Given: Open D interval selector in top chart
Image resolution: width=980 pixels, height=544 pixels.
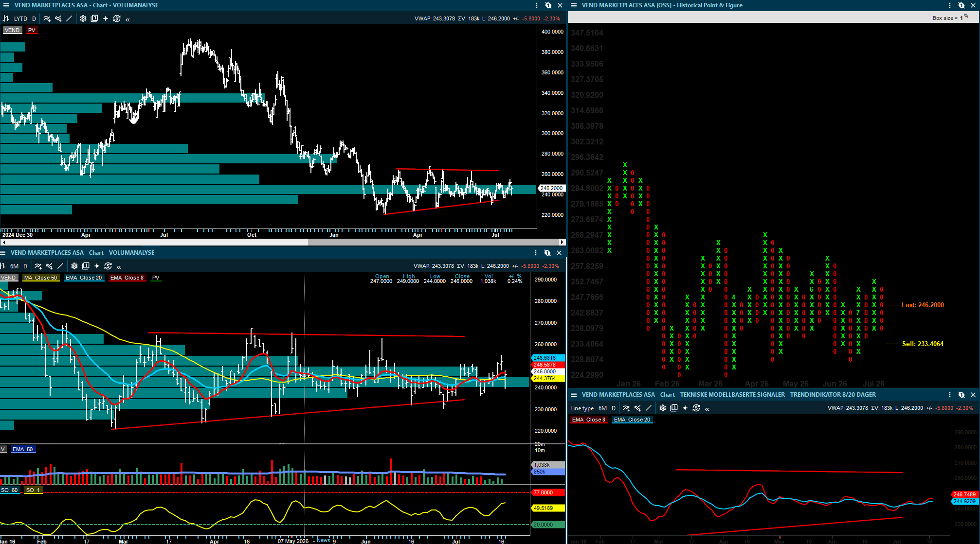Looking at the screenshot, I should pyautogui.click(x=34, y=19).
